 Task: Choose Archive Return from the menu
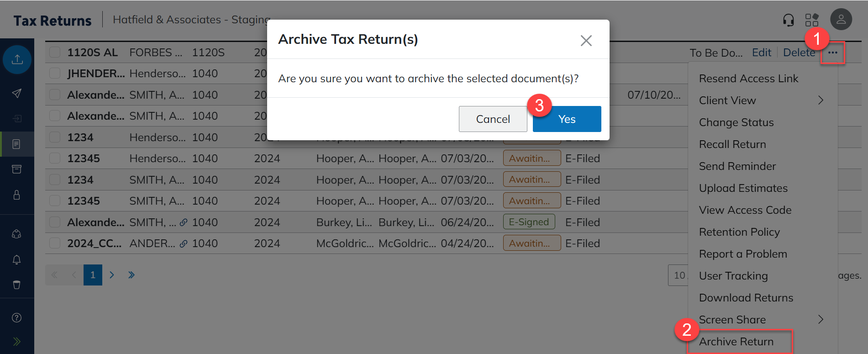coord(736,342)
